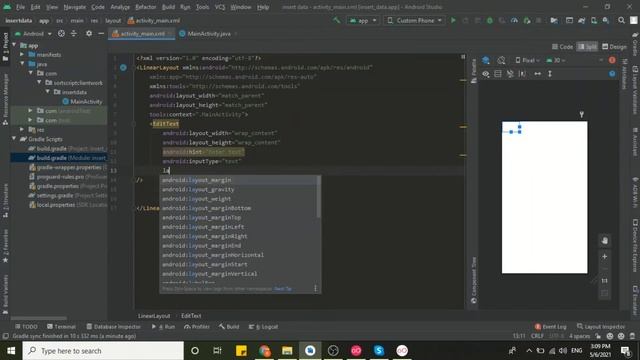Open Search Everywhere magnifier icon
Image resolution: width=640 pixels, height=360 pixels.
[x=621, y=20]
